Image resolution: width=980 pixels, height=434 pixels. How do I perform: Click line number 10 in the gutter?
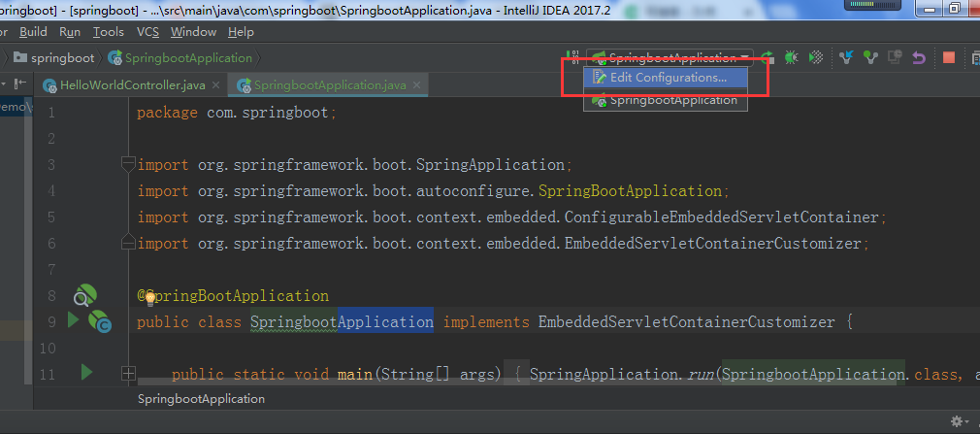click(47, 348)
